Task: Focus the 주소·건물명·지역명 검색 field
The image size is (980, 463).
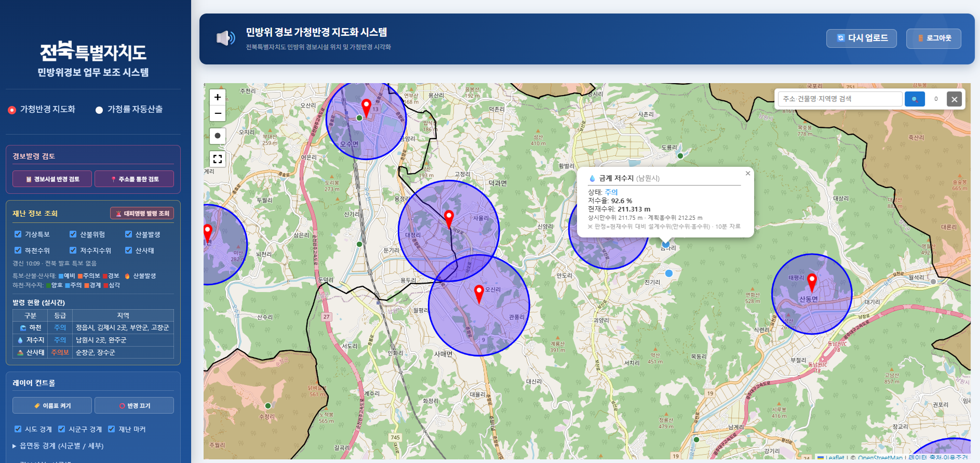Action: click(840, 99)
